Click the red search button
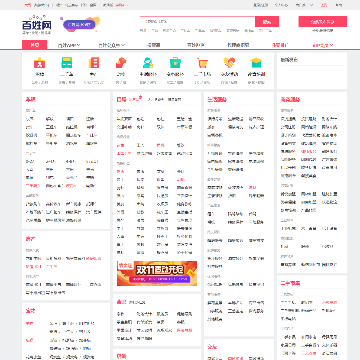 pos(267,22)
